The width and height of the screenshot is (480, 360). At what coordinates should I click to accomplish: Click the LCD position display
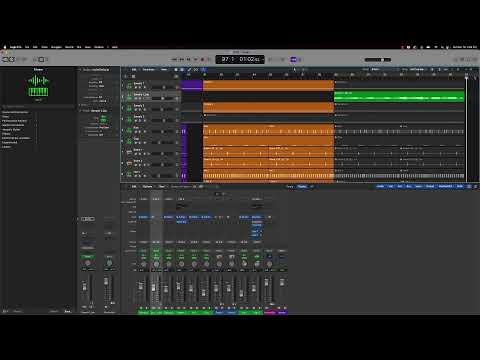(x=240, y=59)
